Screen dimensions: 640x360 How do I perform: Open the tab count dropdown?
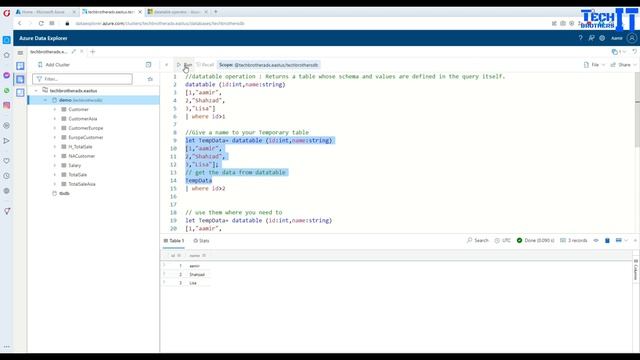[x=619, y=52]
